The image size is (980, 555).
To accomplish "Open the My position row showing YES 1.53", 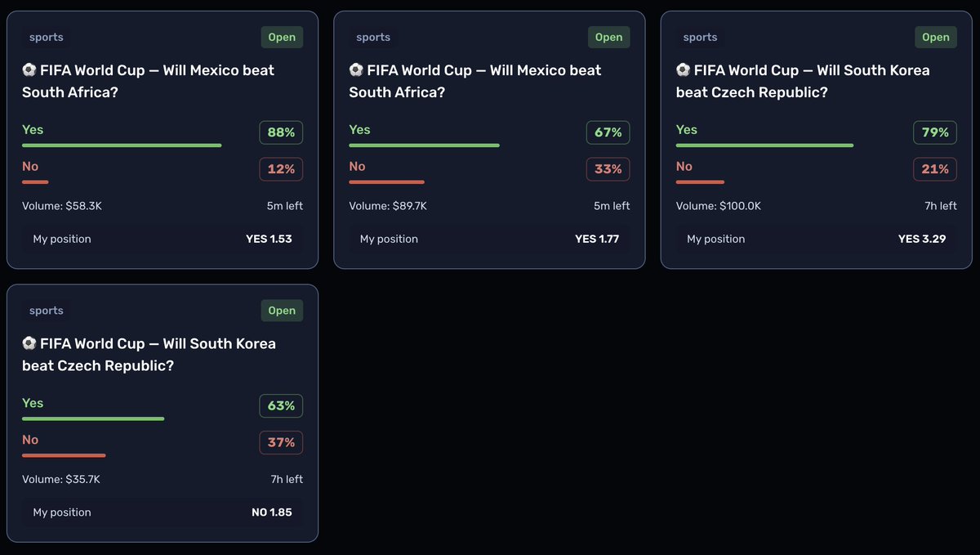I will pos(163,239).
